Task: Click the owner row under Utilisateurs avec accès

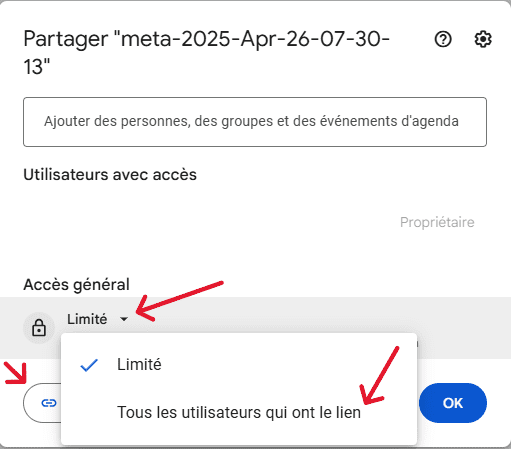Action: click(255, 222)
